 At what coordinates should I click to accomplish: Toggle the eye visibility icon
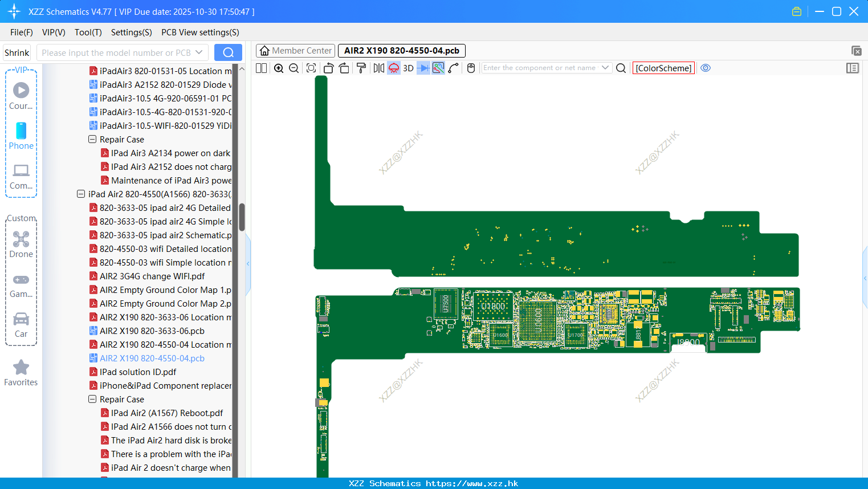click(x=706, y=68)
